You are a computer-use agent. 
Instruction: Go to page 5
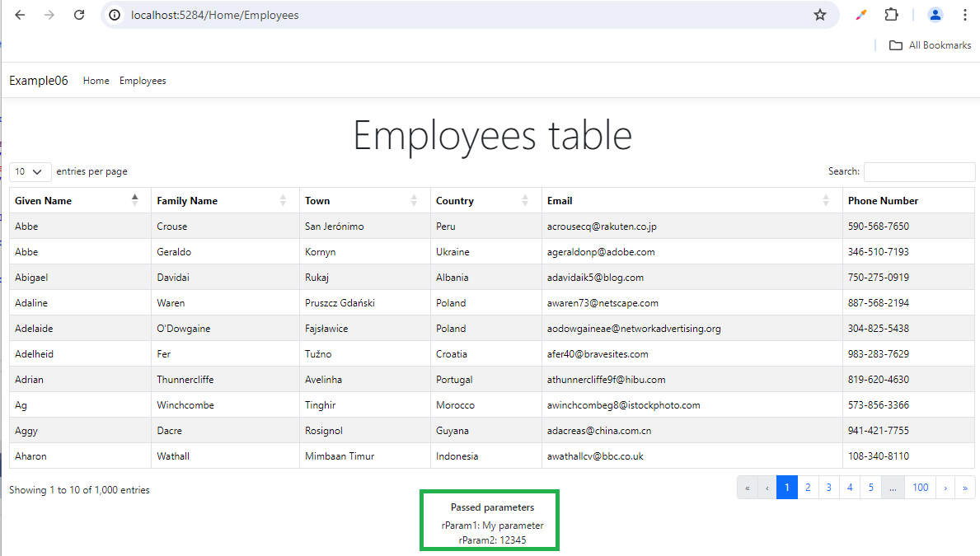coord(870,488)
